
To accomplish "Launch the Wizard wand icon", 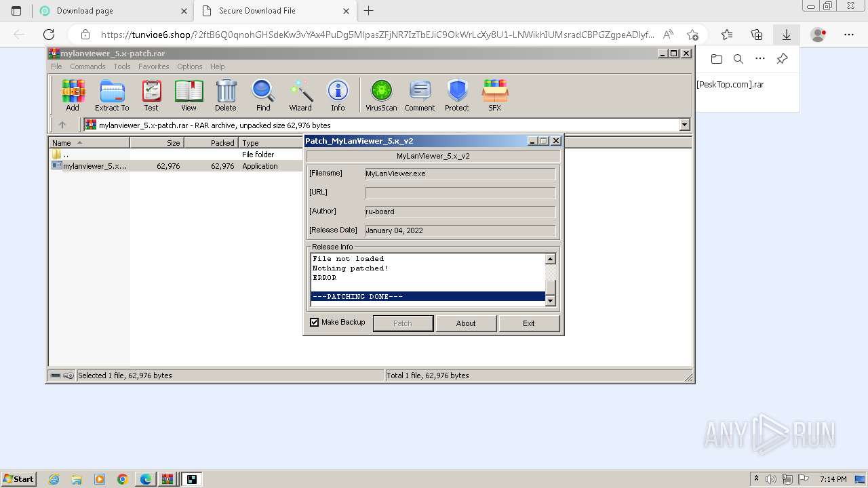I will 300,95.
